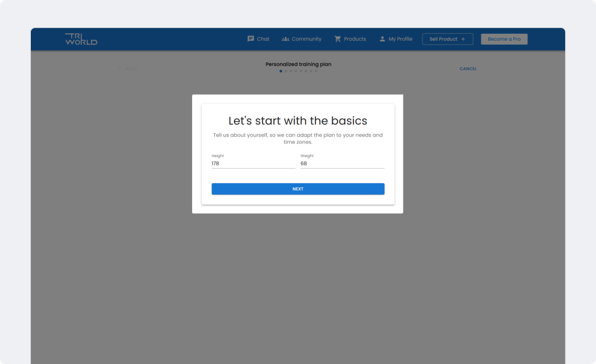Viewport: 596px width, 364px height.
Task: Click the person icon beside My Profile
Action: (x=382, y=39)
